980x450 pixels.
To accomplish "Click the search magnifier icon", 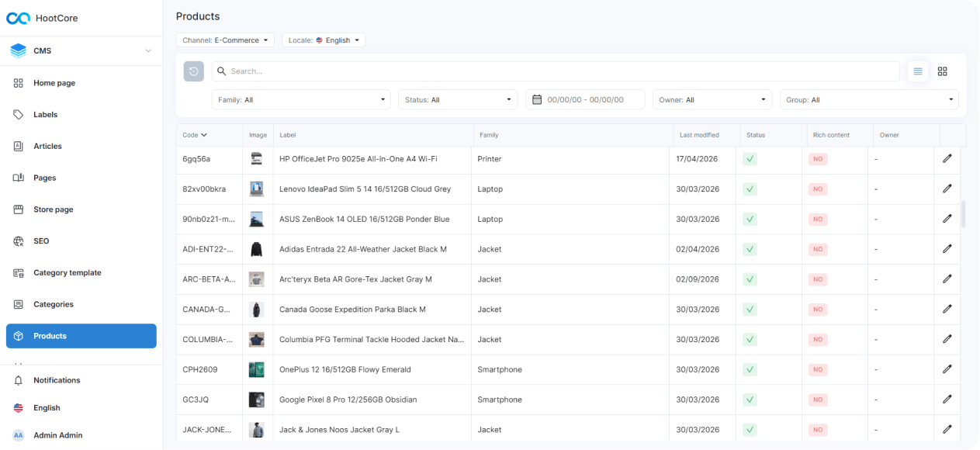I will click(222, 71).
